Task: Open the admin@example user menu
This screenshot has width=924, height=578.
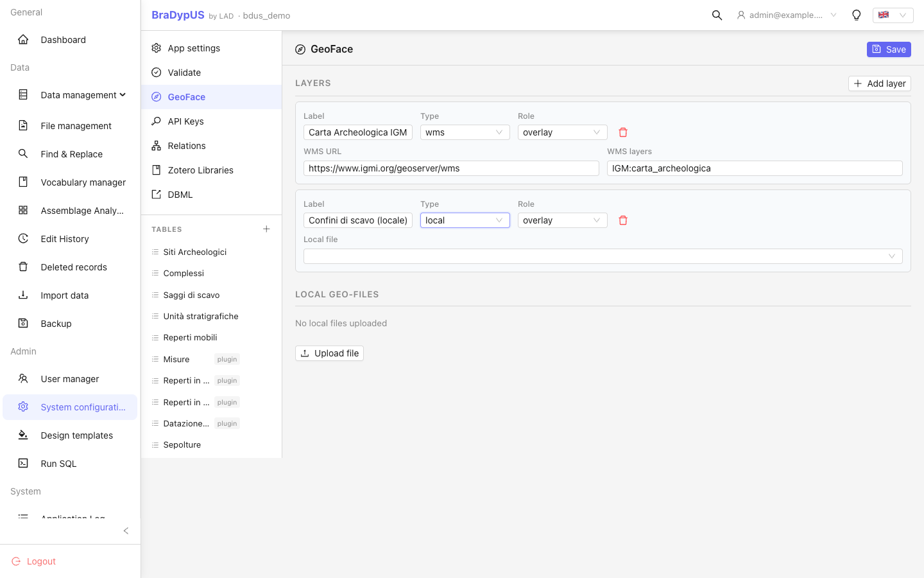Action: tap(787, 15)
